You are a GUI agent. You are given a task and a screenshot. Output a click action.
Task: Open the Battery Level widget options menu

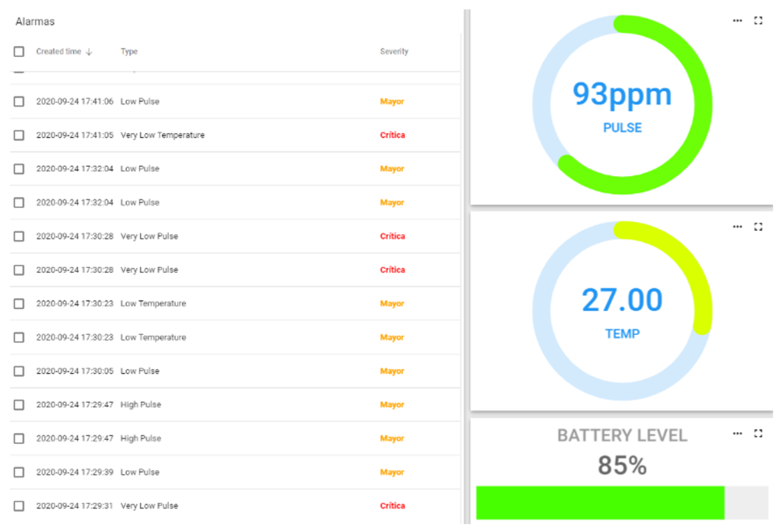[737, 433]
